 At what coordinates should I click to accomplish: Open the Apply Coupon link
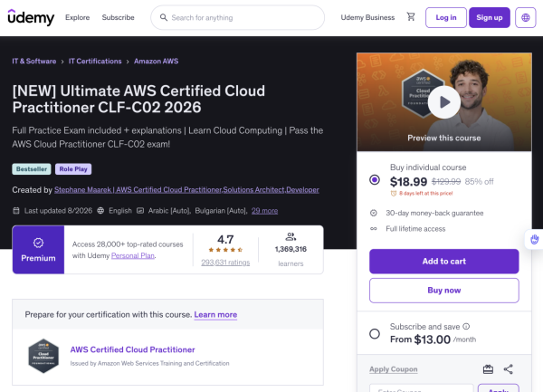pos(394,369)
